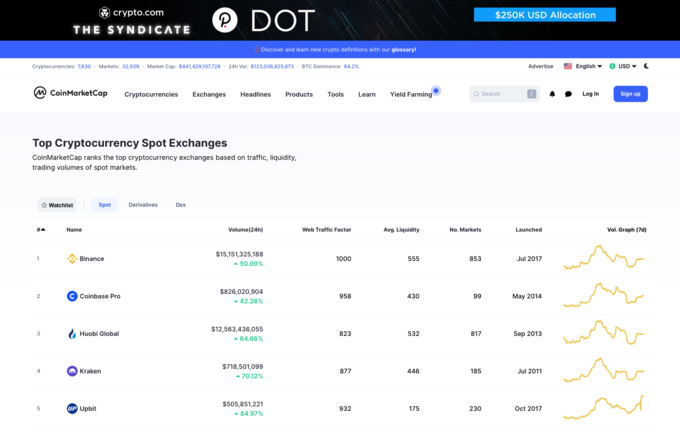The height and width of the screenshot is (428, 680).
Task: Open the Learn menu
Action: (x=367, y=94)
